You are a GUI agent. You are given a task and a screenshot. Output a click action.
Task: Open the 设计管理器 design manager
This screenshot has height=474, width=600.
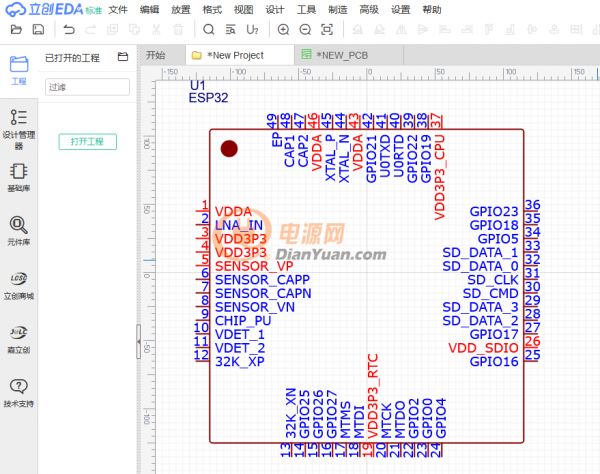click(x=19, y=129)
